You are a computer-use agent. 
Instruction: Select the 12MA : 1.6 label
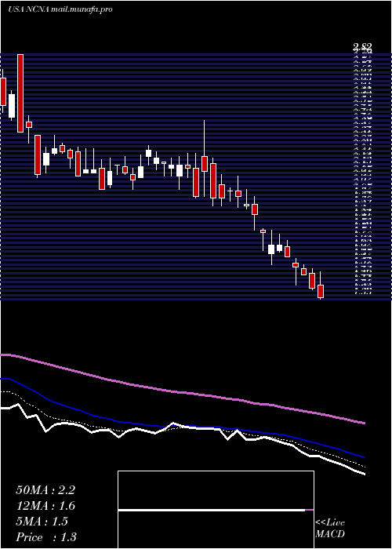45,506
